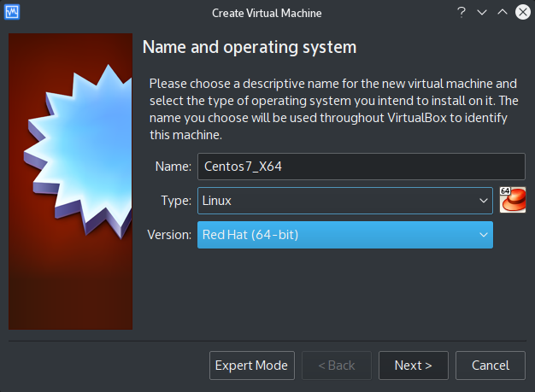This screenshot has height=392, width=535.
Task: Click the VirtualBox window icon in title bar
Action: 12,12
